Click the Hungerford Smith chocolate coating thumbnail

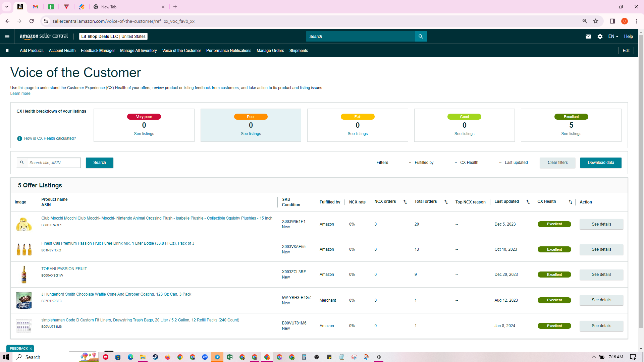point(24,300)
